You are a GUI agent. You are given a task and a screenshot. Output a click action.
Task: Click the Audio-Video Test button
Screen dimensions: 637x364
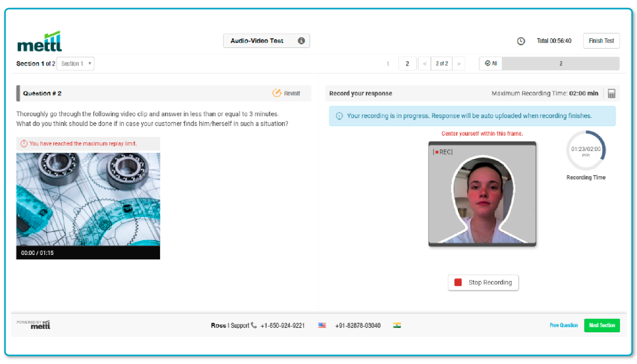[266, 41]
